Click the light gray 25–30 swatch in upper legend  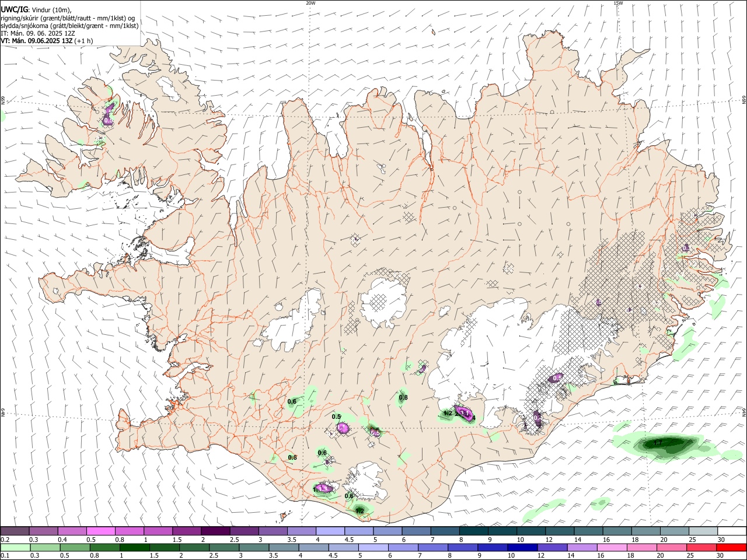point(704,531)
